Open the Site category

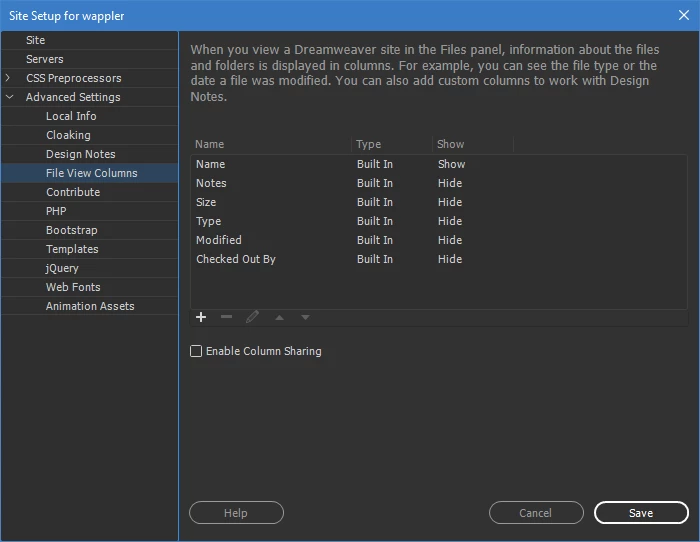(89, 40)
